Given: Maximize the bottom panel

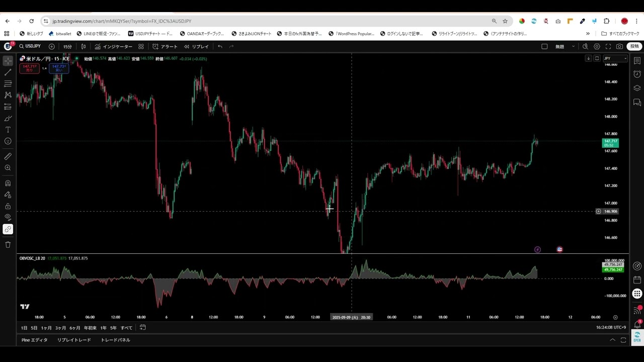Looking at the screenshot, I should pos(623,340).
